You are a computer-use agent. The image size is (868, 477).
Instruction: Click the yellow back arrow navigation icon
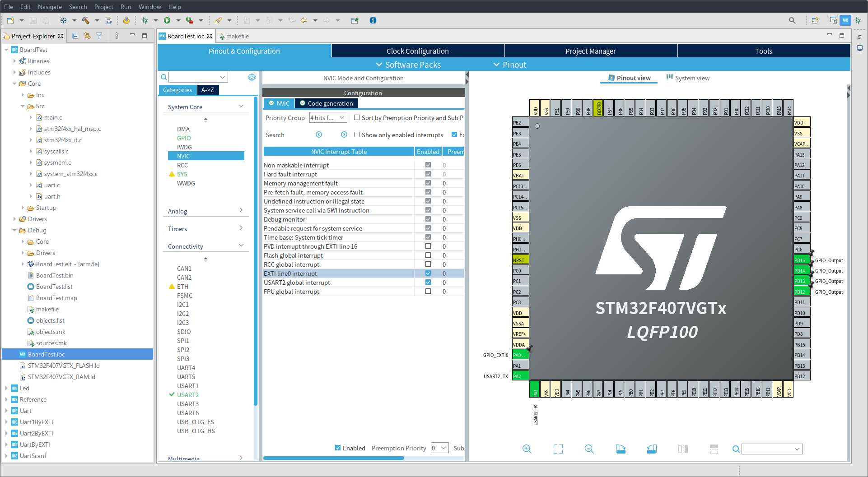[304, 20]
